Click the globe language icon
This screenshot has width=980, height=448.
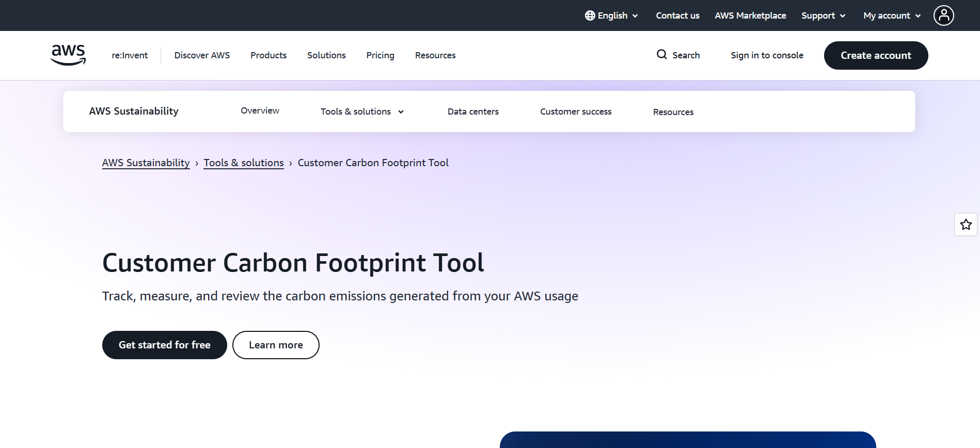coord(590,15)
